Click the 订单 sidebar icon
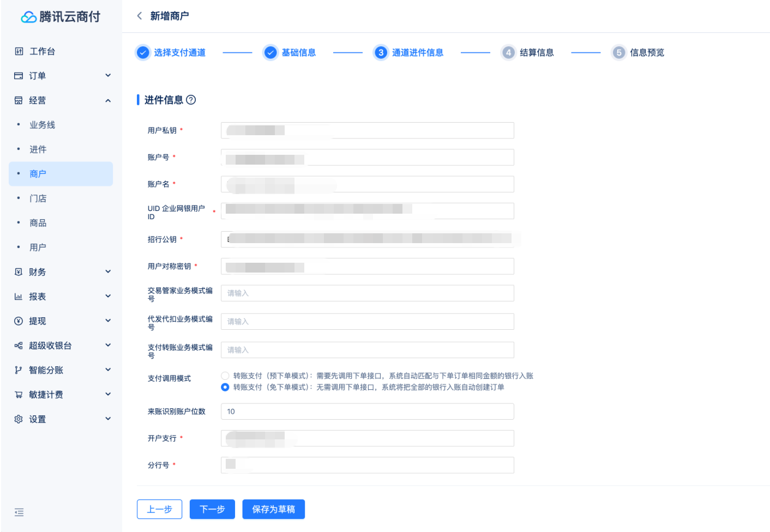Image resolution: width=770 pixels, height=532 pixels. click(x=19, y=76)
